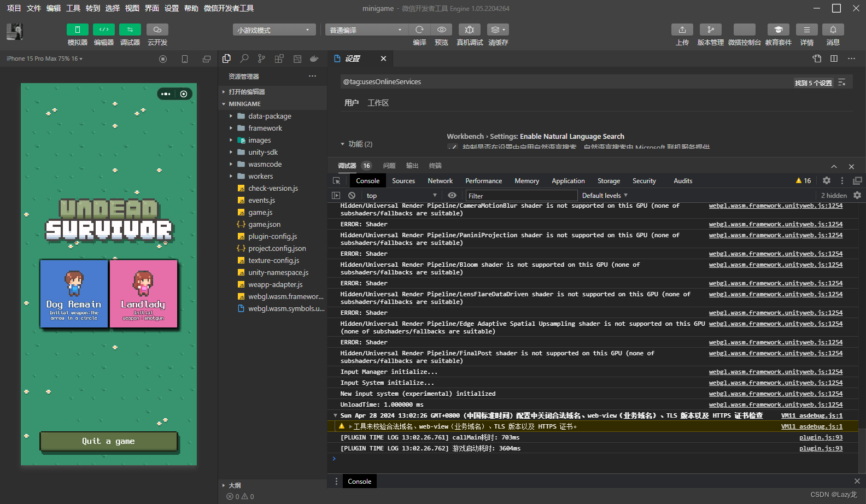Open project.config.json file

[x=272, y=248]
